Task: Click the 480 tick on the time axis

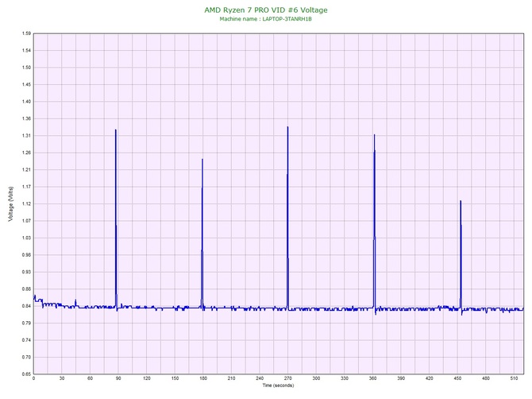Action: 486,378
